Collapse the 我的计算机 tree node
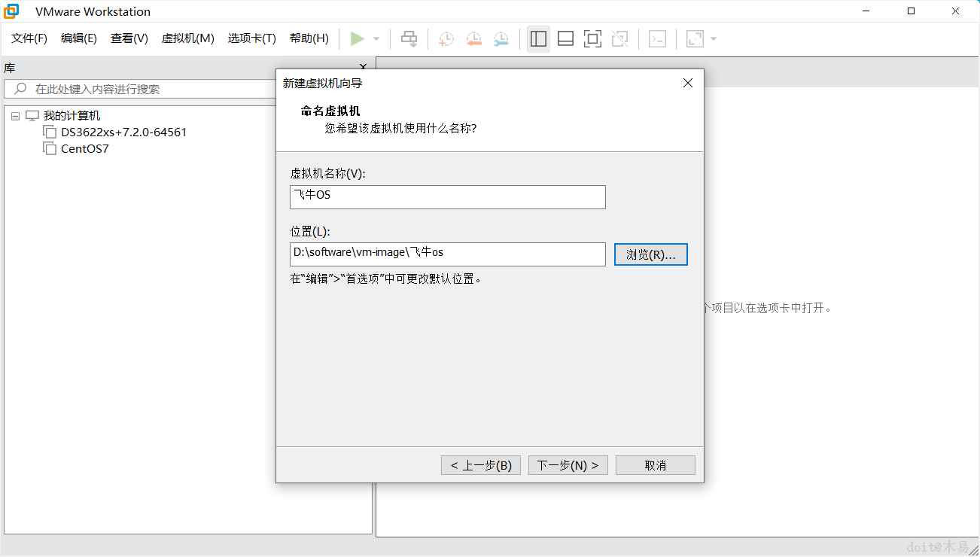 click(15, 115)
